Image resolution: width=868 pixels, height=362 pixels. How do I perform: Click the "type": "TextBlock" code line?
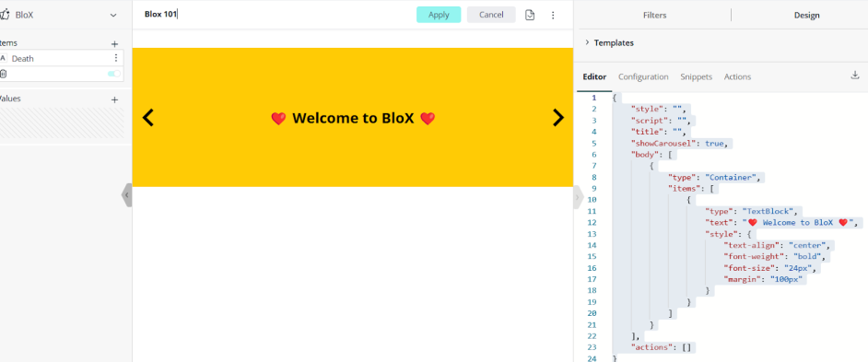pos(753,212)
